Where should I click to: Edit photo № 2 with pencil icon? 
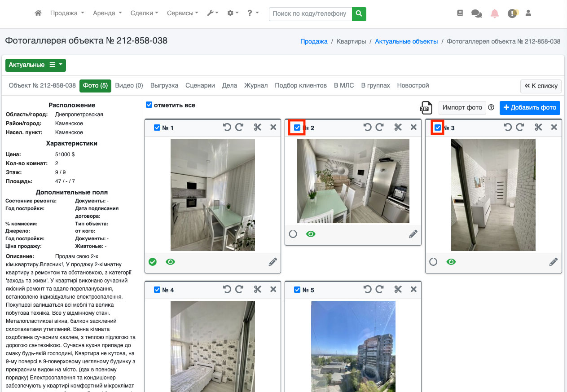pyautogui.click(x=413, y=234)
